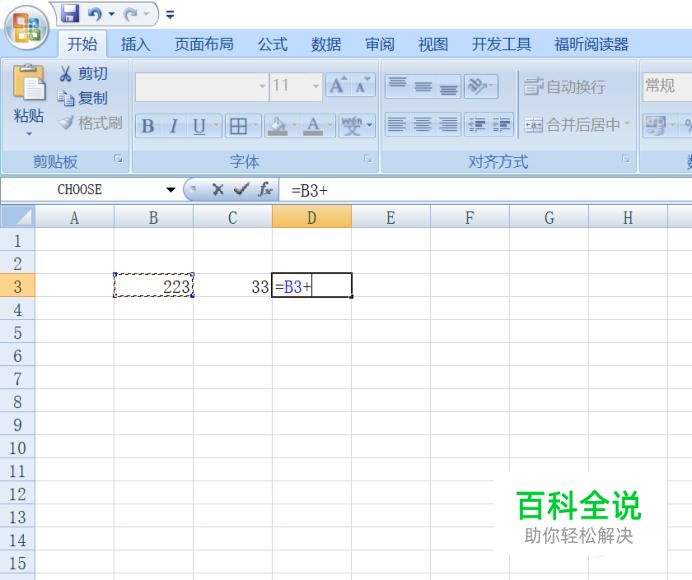Toggle 自动换行 wrap text
Image resolution: width=692 pixels, height=580 pixels.
(565, 86)
